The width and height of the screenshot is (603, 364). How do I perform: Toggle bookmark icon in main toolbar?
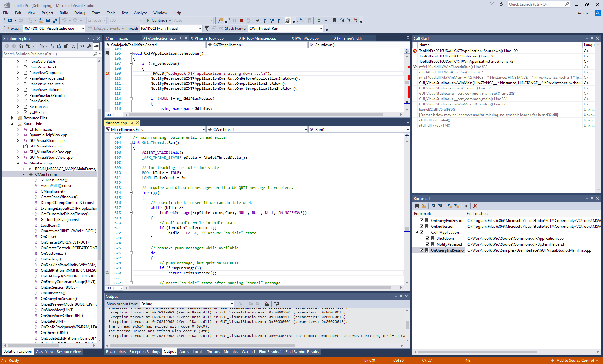pos(334,20)
